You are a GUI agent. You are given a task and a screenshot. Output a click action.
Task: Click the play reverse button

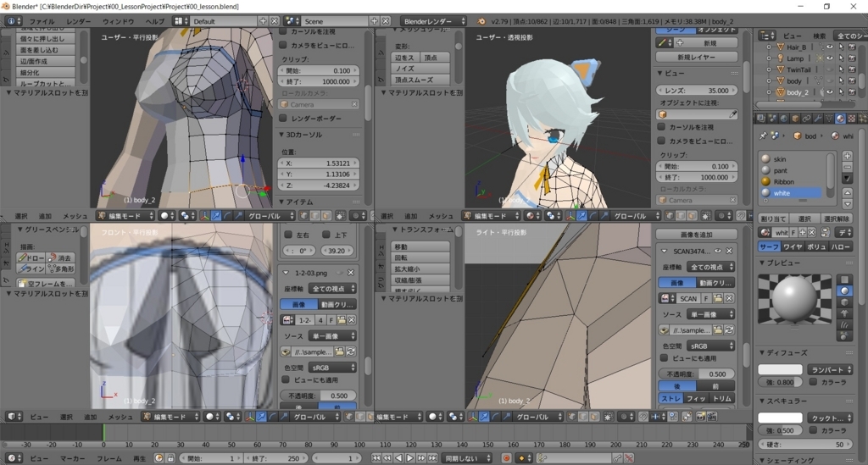pos(398,458)
